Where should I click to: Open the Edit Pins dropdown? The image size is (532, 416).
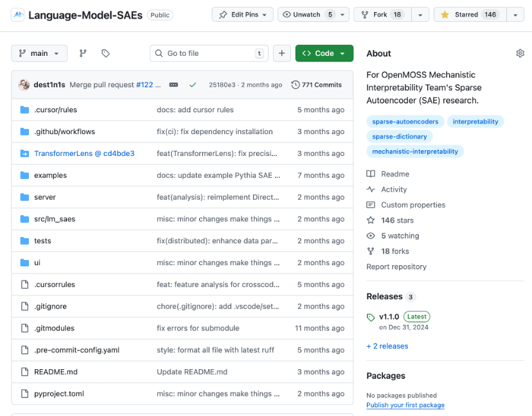243,15
